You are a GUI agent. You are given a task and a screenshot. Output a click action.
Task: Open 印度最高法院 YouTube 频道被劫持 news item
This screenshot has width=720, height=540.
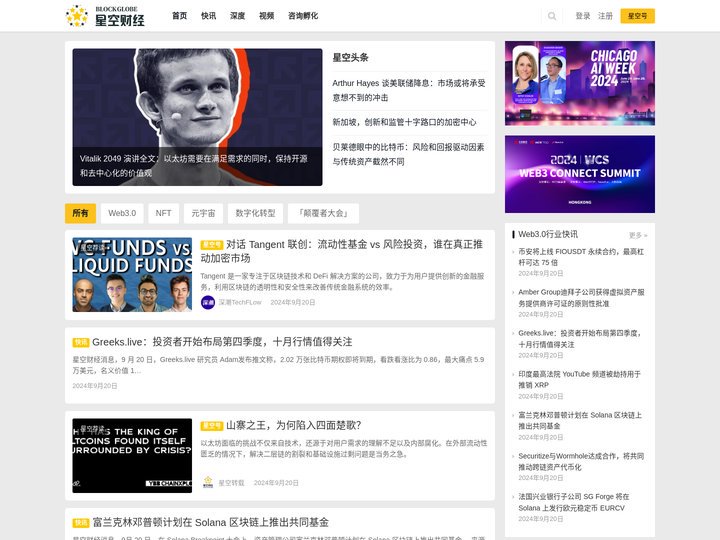(579, 379)
